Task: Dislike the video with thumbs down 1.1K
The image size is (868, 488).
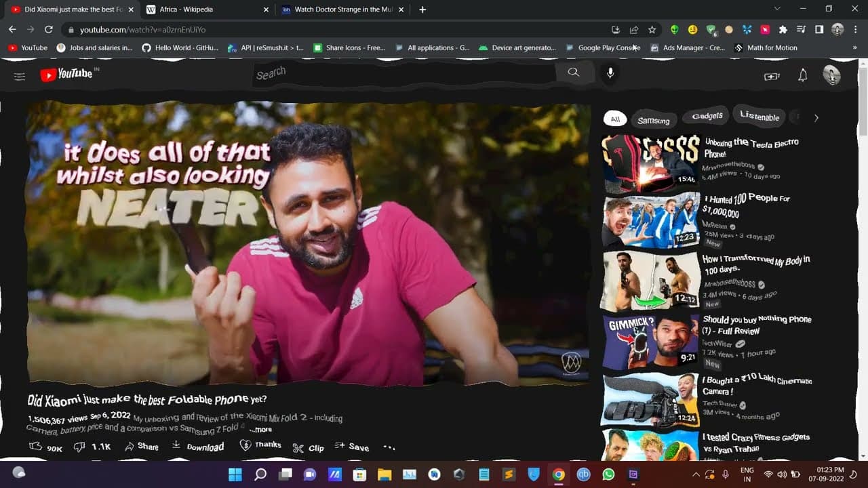Action: pos(92,447)
